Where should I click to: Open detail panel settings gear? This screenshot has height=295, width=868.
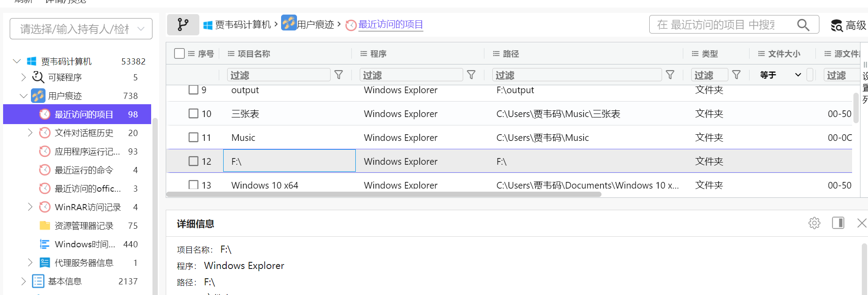click(x=814, y=223)
